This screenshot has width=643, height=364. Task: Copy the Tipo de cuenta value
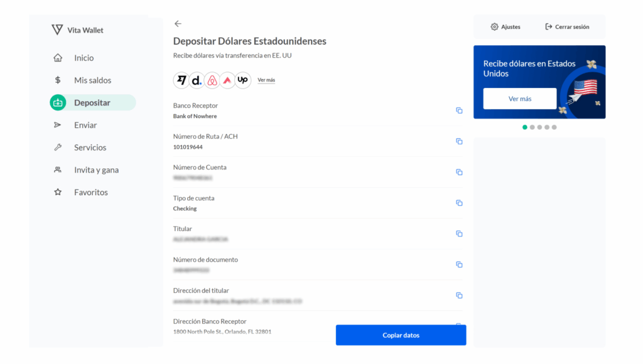click(x=459, y=203)
